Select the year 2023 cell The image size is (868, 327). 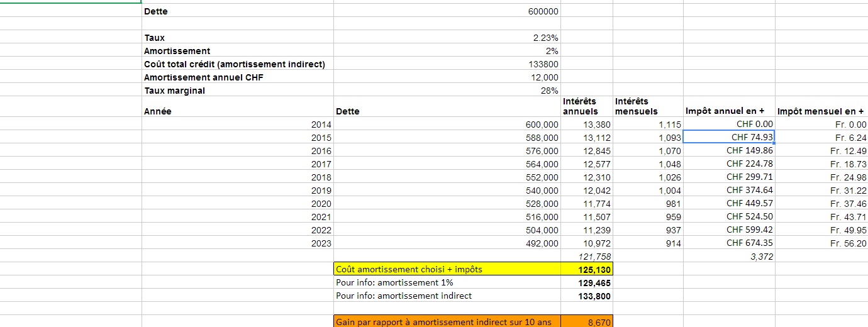(237, 243)
